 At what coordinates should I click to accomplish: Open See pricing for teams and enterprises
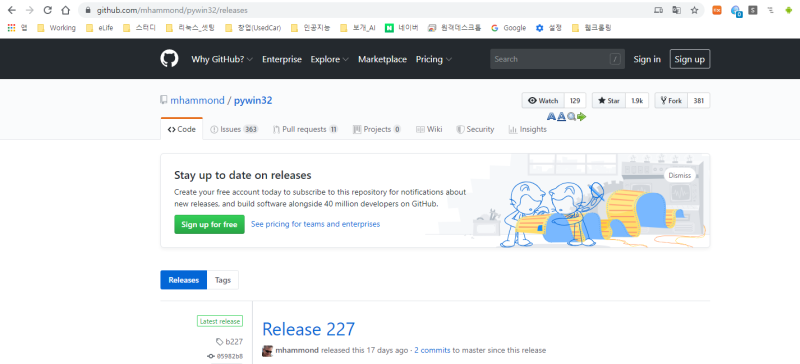pos(315,224)
